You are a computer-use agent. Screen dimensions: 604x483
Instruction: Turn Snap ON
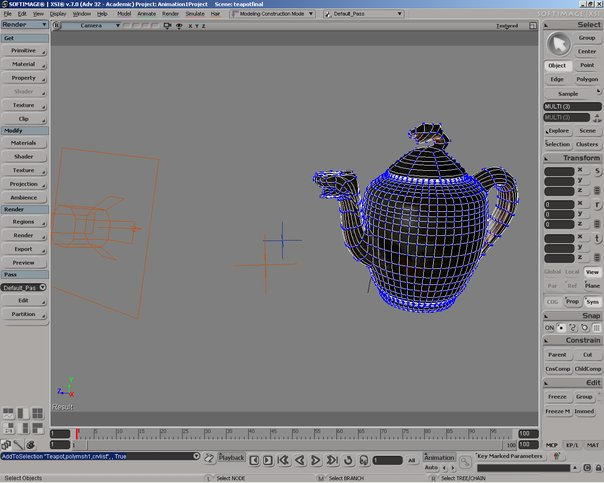tap(549, 328)
